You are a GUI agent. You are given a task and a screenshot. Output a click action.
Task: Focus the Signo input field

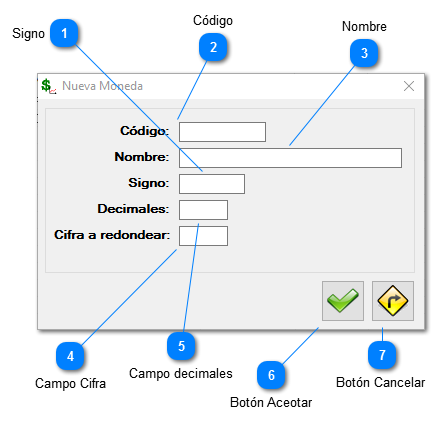[x=212, y=184]
